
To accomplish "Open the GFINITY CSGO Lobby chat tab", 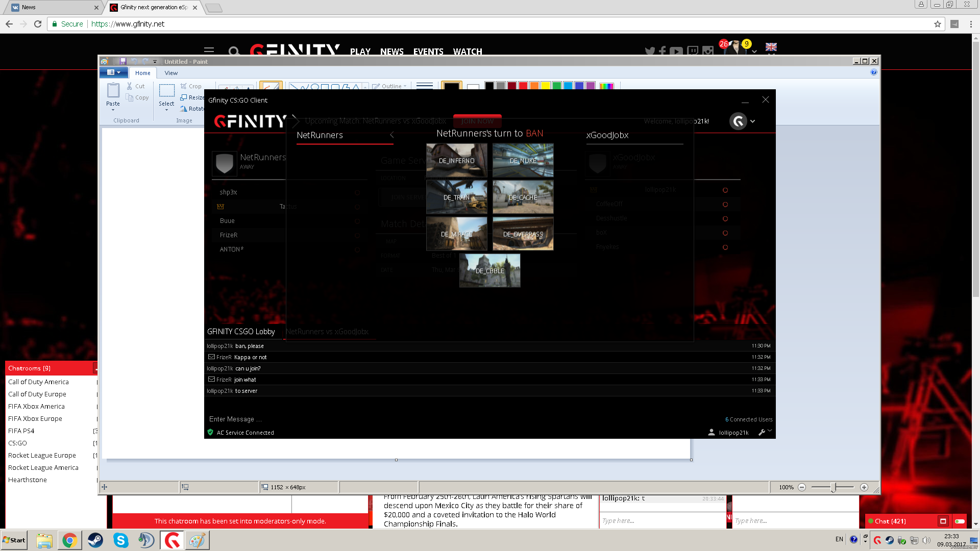I will coord(241,332).
